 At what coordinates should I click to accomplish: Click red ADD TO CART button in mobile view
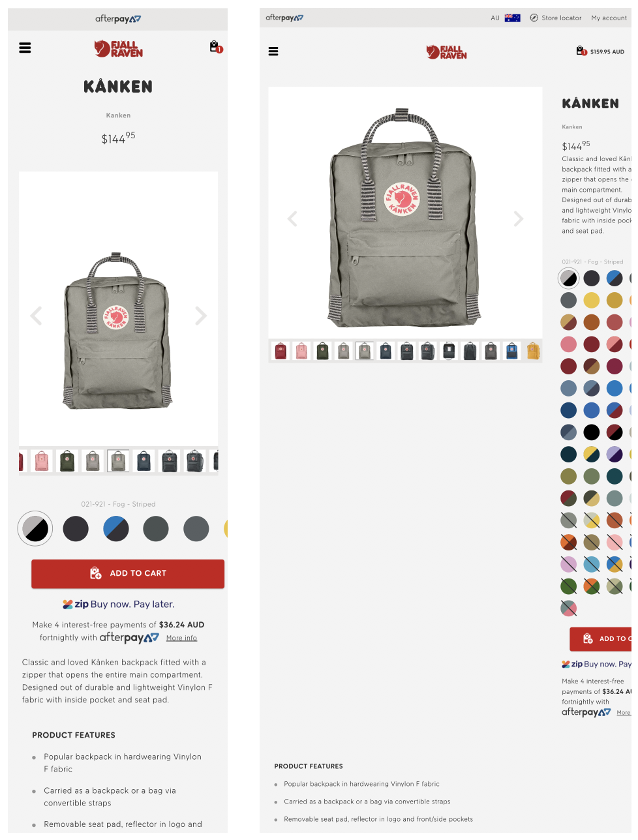pyautogui.click(x=128, y=573)
